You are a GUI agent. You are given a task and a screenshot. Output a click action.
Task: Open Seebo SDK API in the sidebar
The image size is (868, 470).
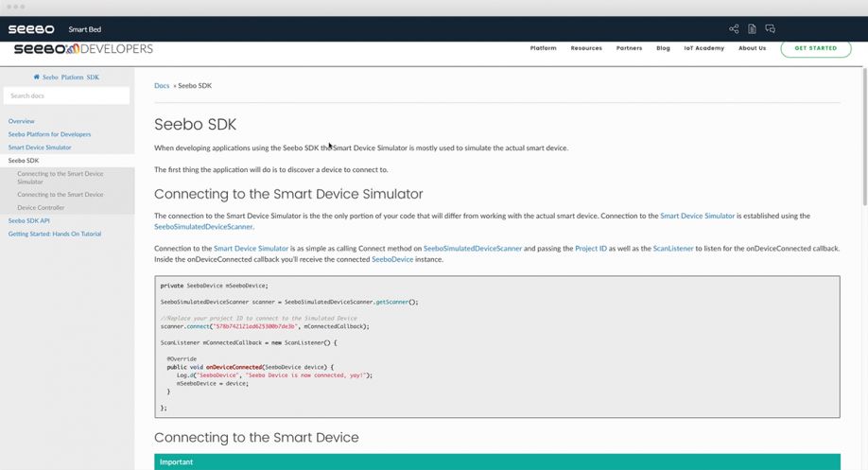(28, 220)
